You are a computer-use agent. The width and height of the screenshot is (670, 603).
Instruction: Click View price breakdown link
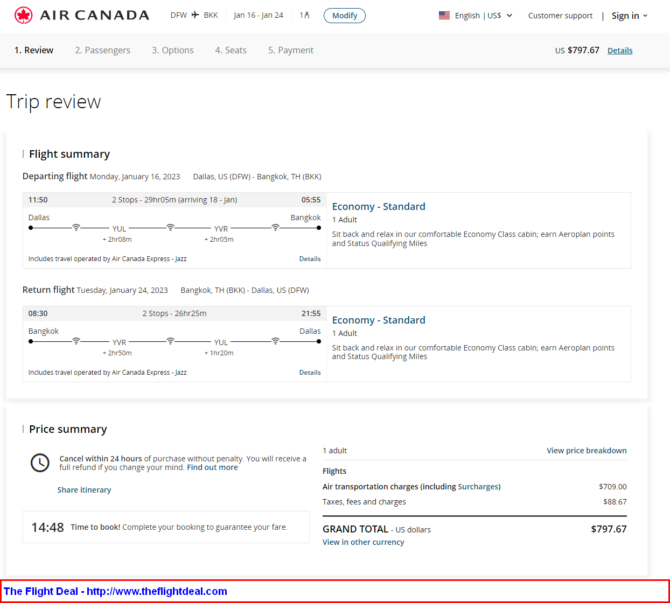[x=587, y=450]
